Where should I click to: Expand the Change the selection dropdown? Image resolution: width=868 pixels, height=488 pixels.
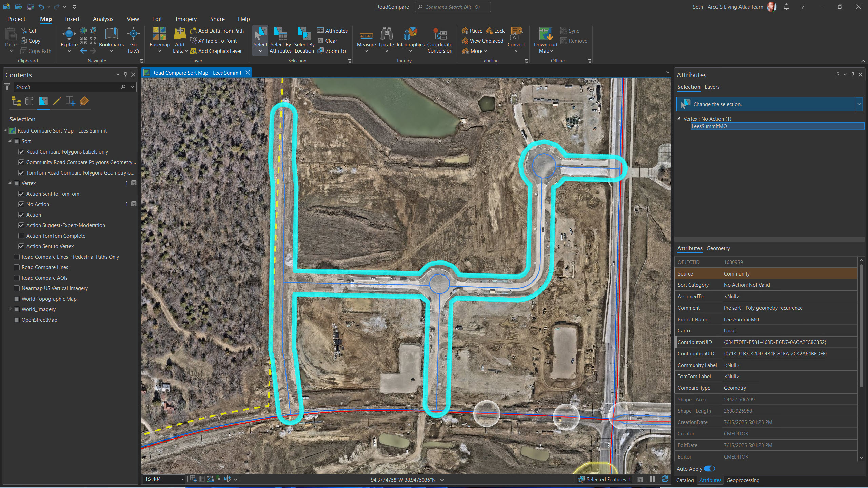pyautogui.click(x=859, y=104)
